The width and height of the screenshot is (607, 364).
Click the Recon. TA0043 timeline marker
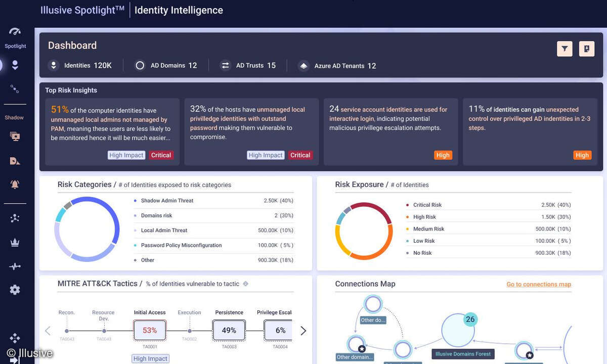(67, 331)
